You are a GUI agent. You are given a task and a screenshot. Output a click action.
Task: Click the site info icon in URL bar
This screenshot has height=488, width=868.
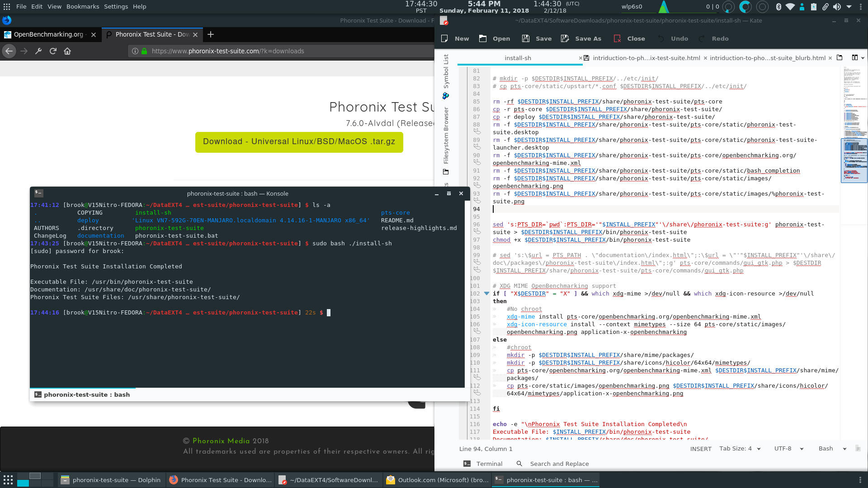tap(135, 51)
